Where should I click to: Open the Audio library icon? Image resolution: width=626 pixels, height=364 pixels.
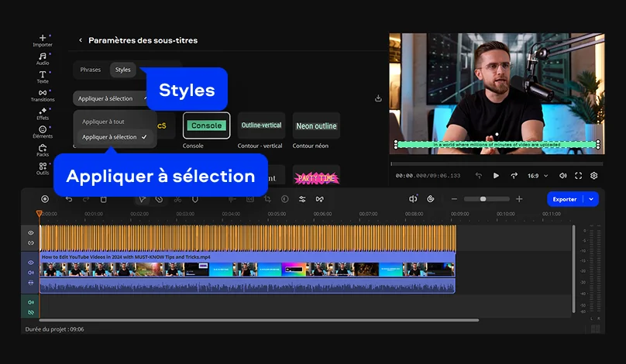click(43, 58)
